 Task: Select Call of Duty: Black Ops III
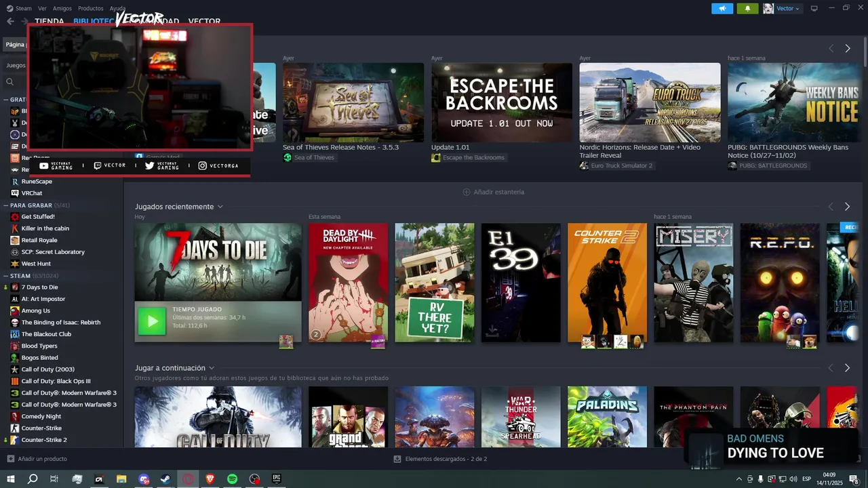click(x=56, y=381)
